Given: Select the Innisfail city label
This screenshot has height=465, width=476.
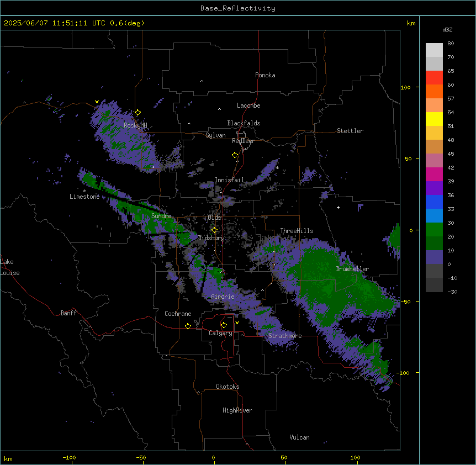Looking at the screenshot, I should (x=230, y=180).
